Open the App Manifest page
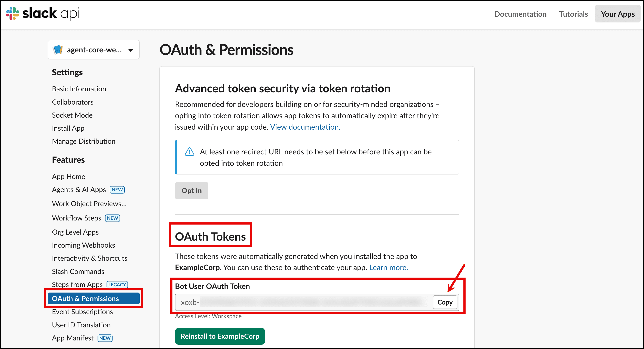The width and height of the screenshot is (644, 349). coord(73,338)
